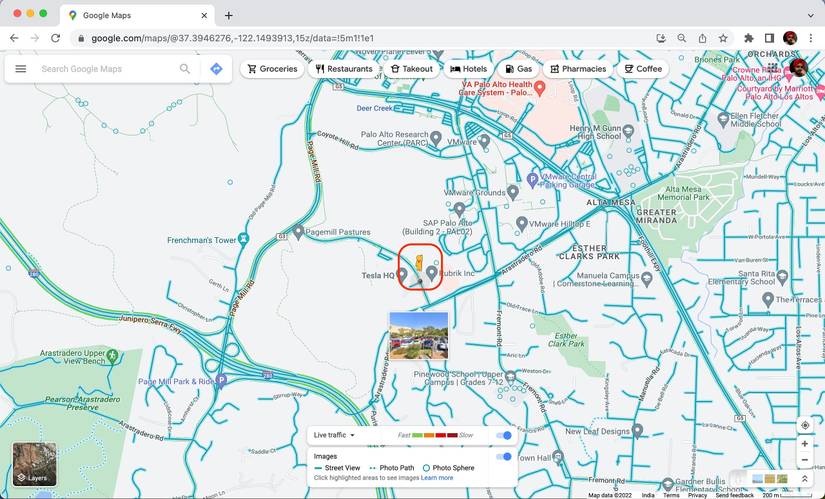Select the Takeout category chip

(411, 69)
